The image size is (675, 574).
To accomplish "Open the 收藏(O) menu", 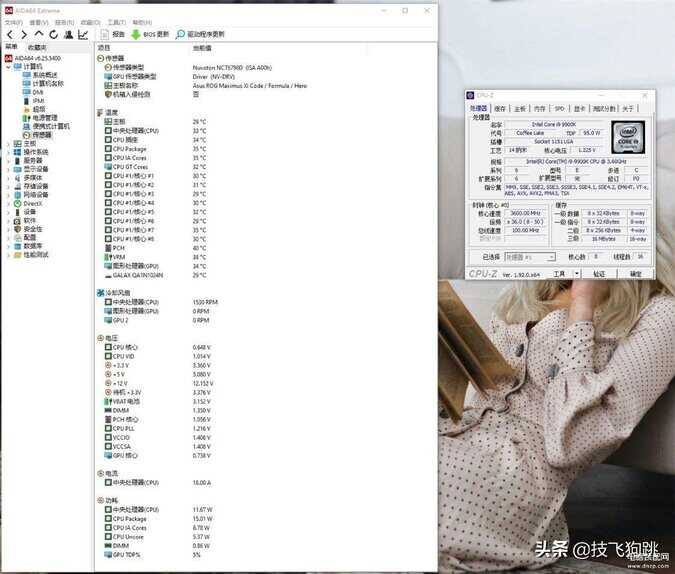I will (x=90, y=22).
